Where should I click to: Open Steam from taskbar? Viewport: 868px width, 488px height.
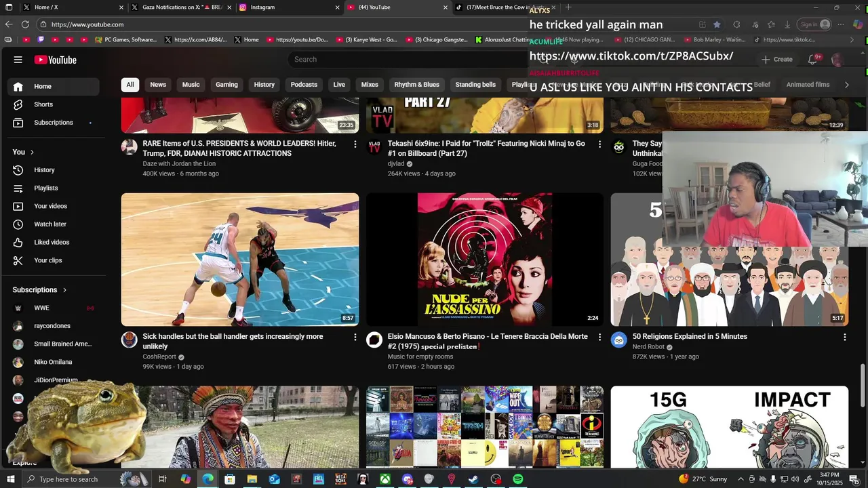coord(473,479)
